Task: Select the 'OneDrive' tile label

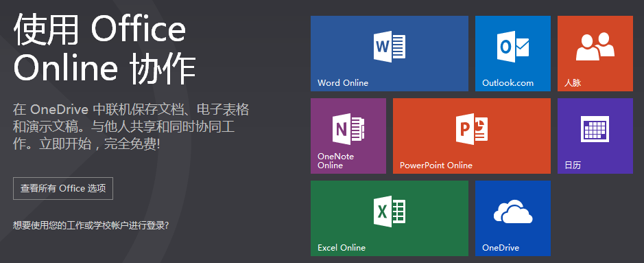Action: coord(501,247)
